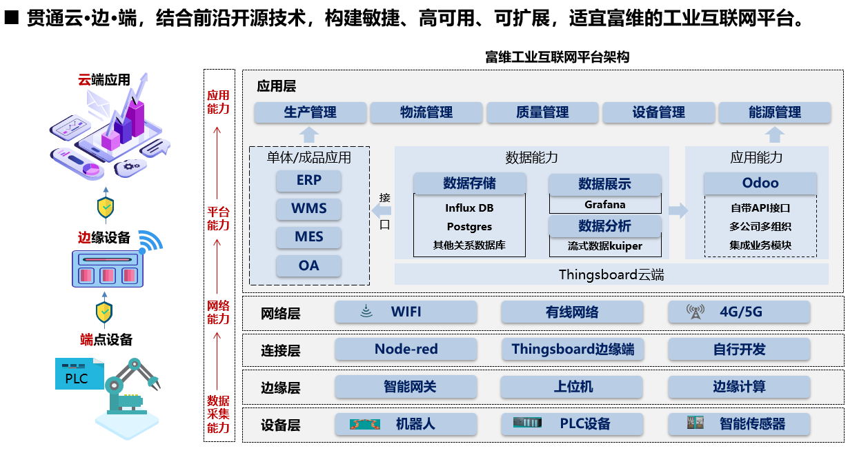The image size is (868, 453).
Task: Click the ERP application block
Action: pos(308,181)
